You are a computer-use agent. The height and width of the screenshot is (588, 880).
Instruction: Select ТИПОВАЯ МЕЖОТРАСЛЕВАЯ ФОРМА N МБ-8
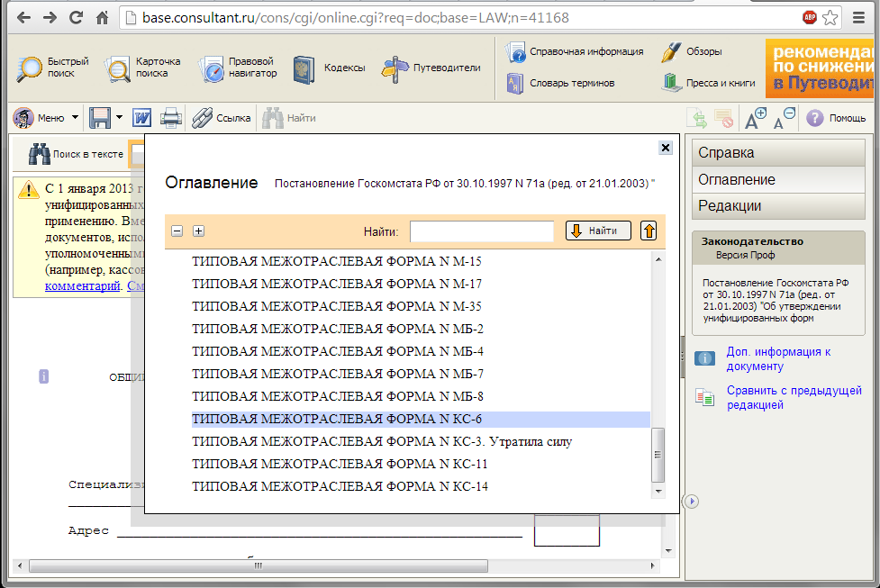(337, 396)
